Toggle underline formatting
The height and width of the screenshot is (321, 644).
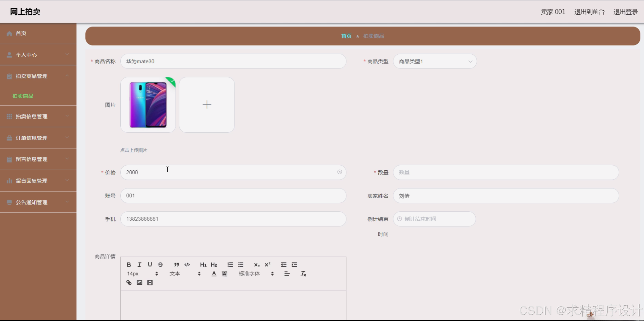150,265
